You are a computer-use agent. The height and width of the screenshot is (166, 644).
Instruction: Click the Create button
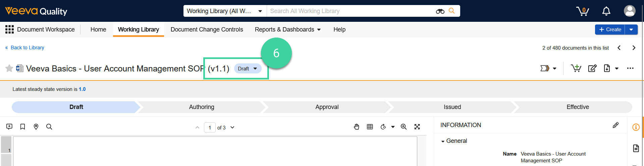tap(610, 30)
